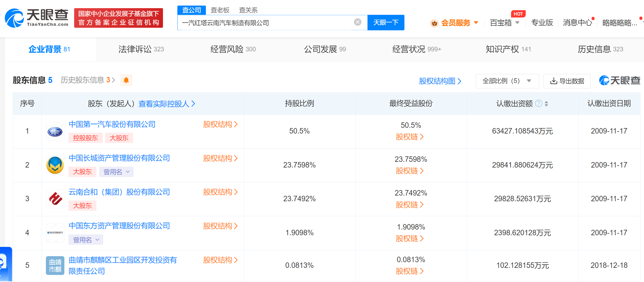Open 中国第一汽车股份有限公司 link
Image resolution: width=644 pixels, height=282 pixels.
112,124
